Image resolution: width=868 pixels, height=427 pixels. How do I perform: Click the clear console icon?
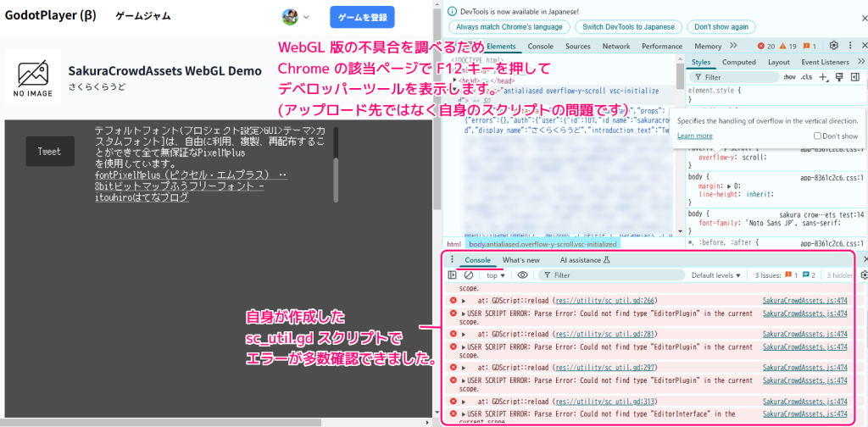point(469,275)
